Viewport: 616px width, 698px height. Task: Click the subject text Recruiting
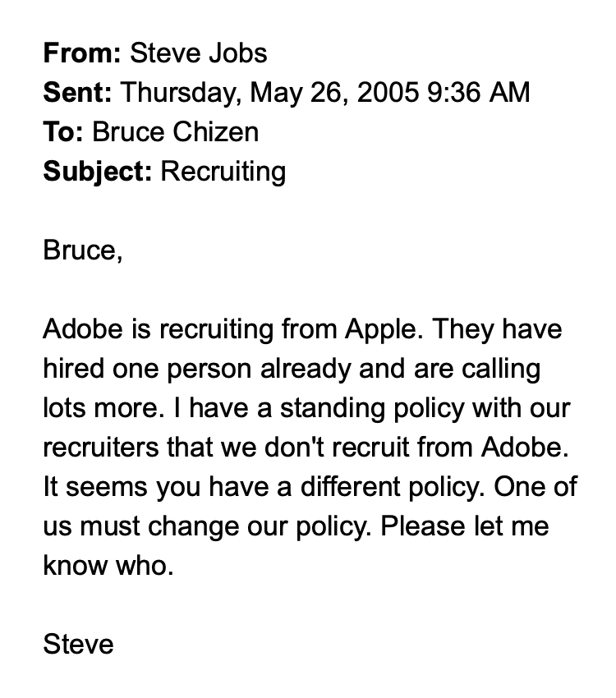point(223,172)
